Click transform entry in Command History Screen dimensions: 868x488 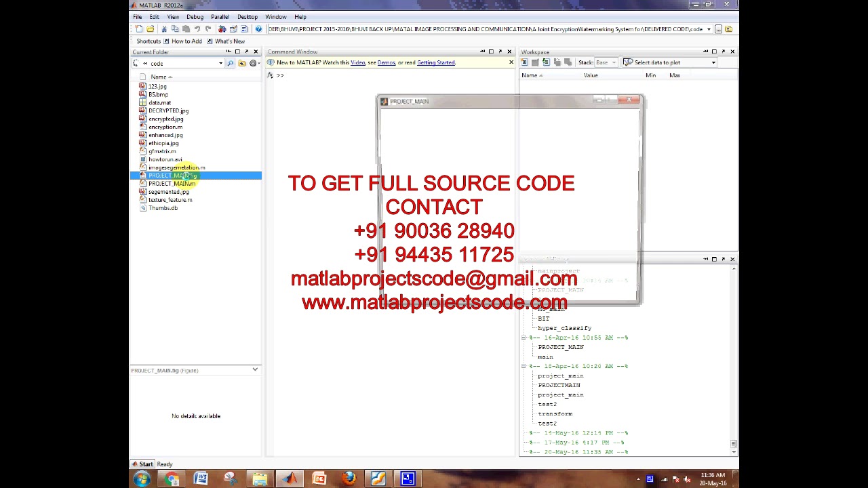(x=555, y=413)
